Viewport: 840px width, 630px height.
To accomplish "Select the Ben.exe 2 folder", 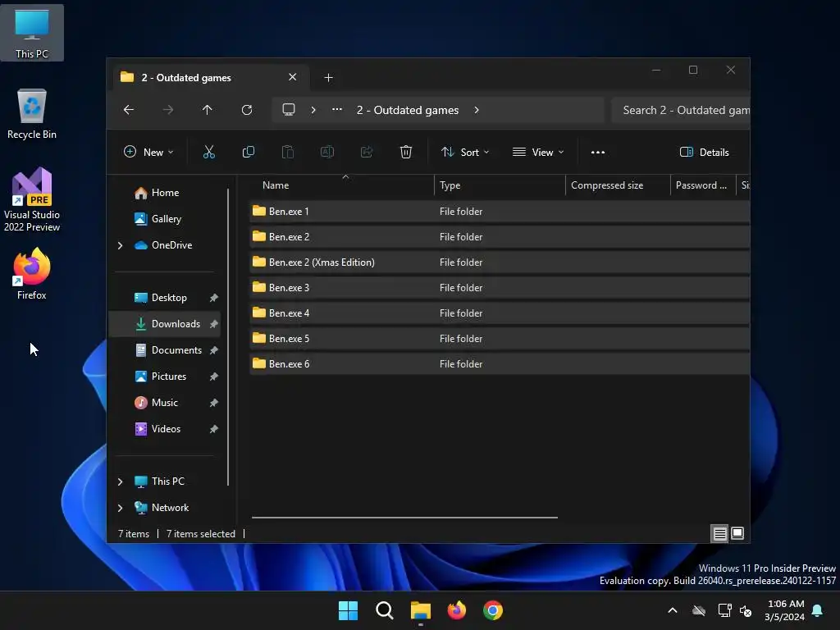I will point(500,237).
